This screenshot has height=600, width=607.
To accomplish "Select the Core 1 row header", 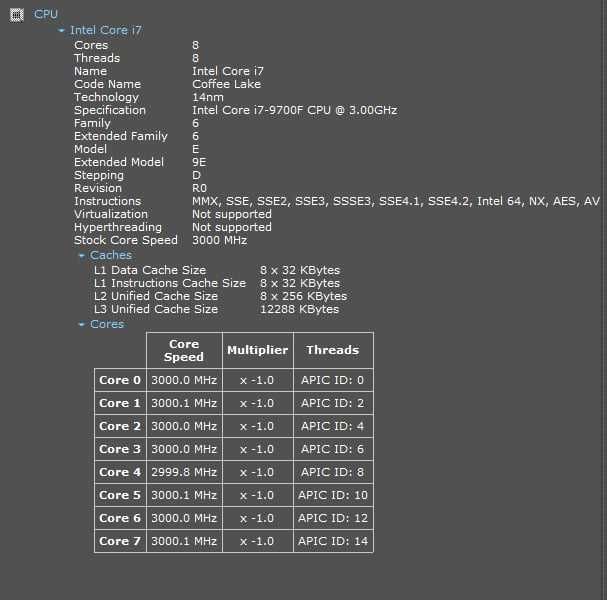I will (x=120, y=403).
